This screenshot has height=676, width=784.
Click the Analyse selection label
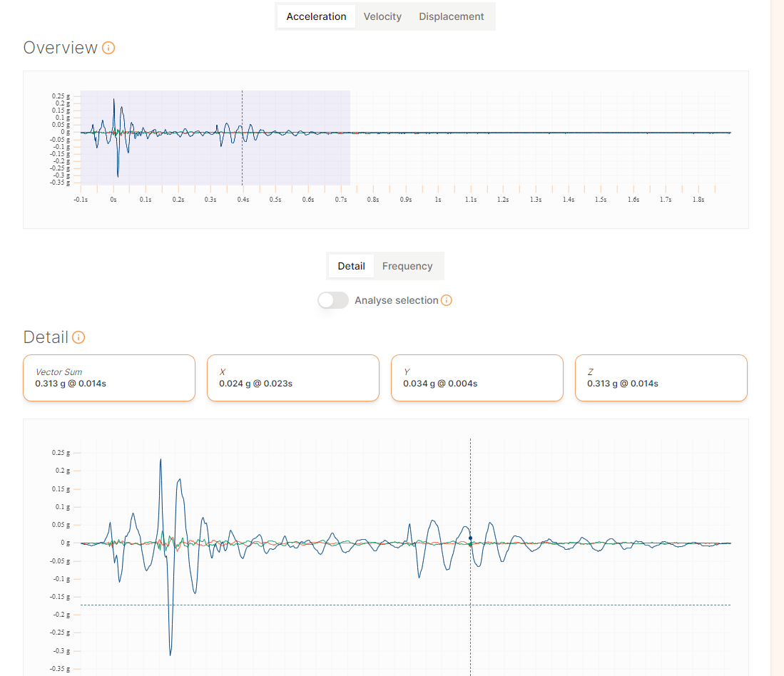tap(397, 300)
